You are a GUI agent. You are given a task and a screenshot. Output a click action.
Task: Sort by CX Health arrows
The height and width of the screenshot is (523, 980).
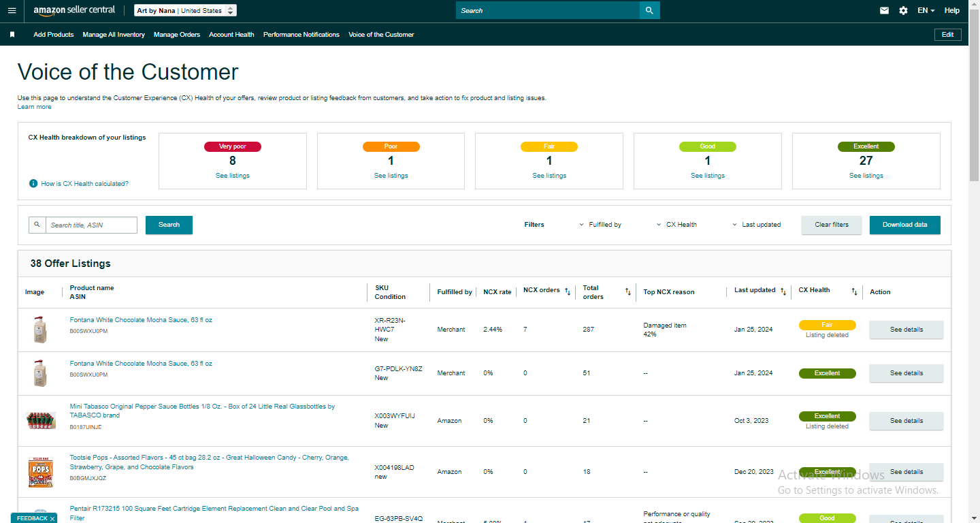[x=854, y=291]
